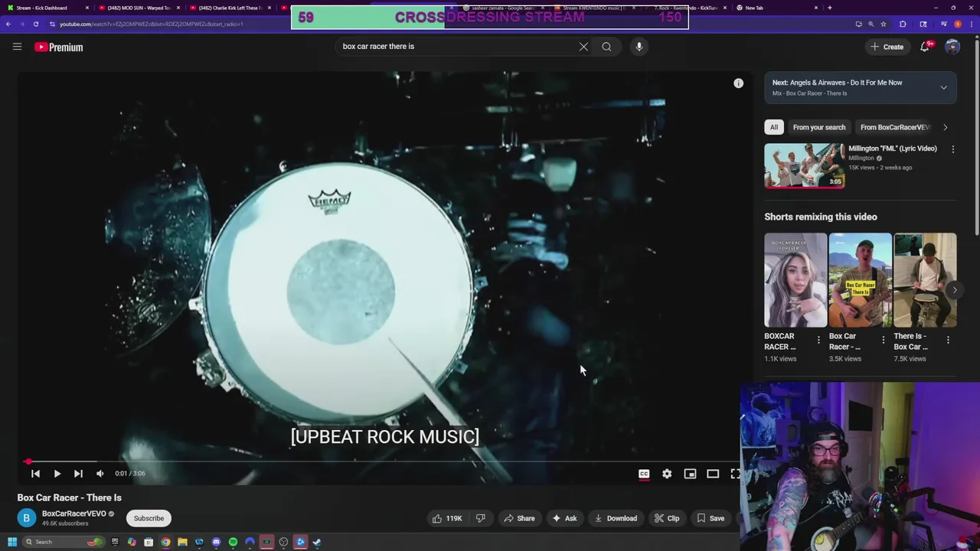Open the YouTube hamburger guide menu
This screenshot has width=980, height=551.
[17, 47]
